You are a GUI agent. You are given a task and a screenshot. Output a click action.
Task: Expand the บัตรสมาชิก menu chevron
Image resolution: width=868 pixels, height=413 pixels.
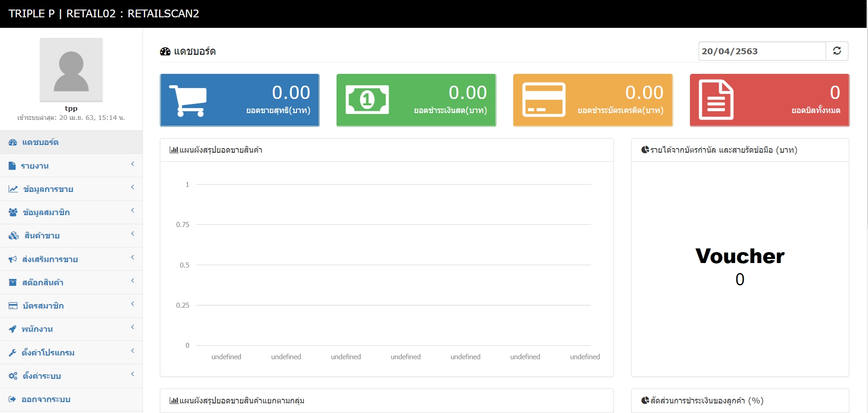pyautogui.click(x=133, y=304)
